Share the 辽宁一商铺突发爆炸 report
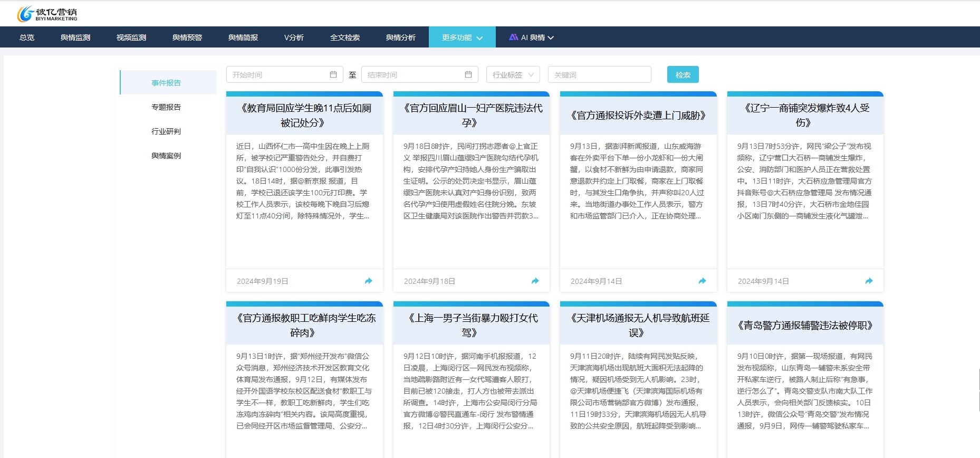The height and width of the screenshot is (458, 980). point(869,281)
